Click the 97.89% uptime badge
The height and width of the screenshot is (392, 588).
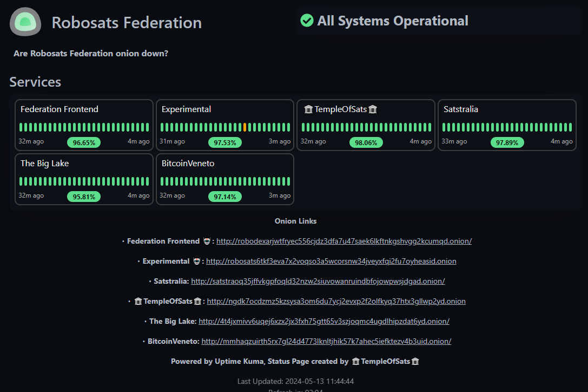tap(507, 143)
